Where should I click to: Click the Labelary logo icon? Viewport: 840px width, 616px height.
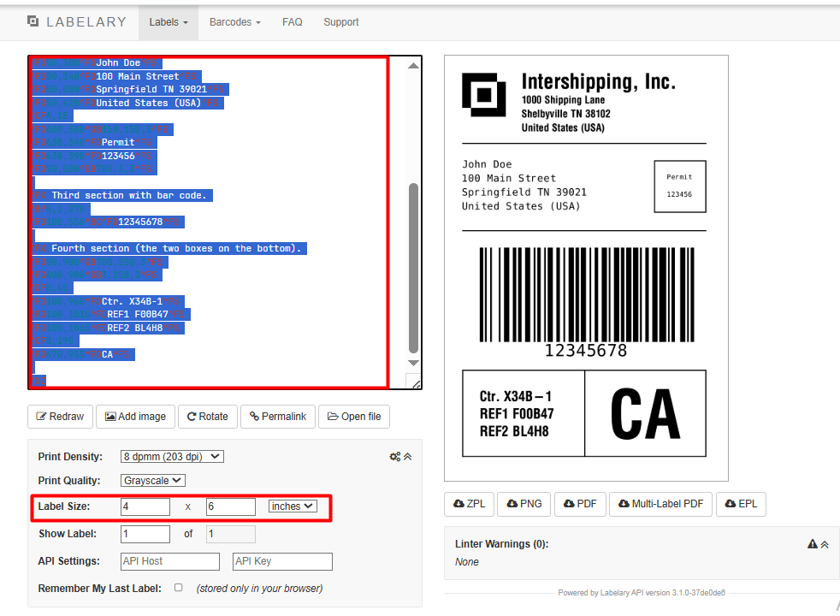(x=33, y=21)
